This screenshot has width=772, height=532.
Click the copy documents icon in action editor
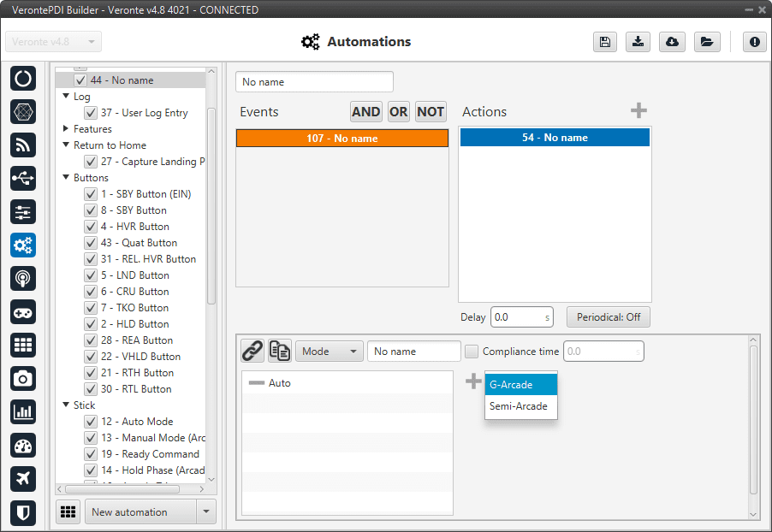click(x=280, y=352)
